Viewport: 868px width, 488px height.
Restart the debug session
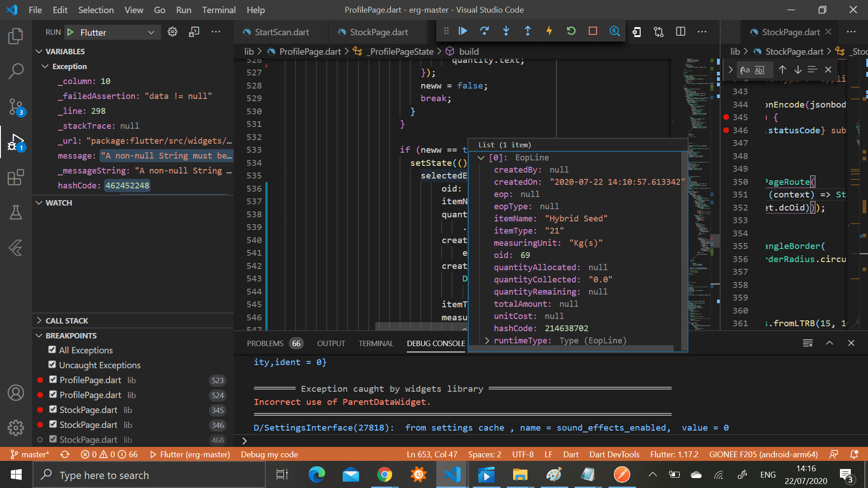click(571, 31)
